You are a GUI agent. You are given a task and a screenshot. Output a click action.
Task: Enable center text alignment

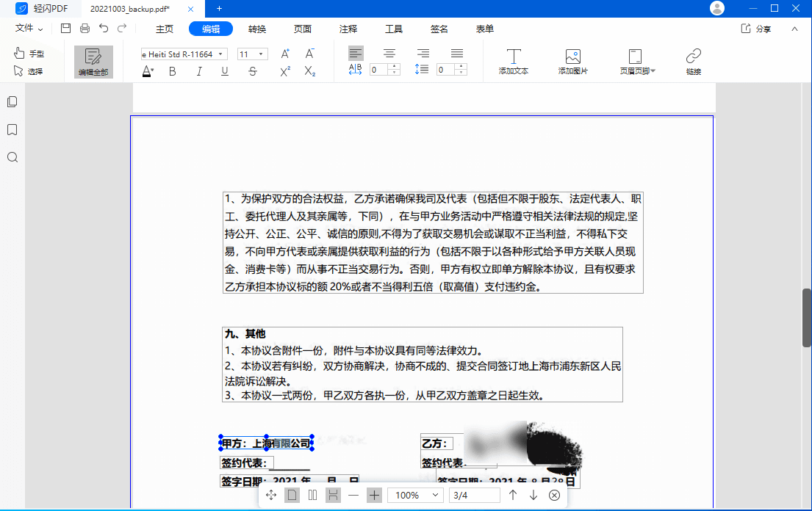click(389, 54)
